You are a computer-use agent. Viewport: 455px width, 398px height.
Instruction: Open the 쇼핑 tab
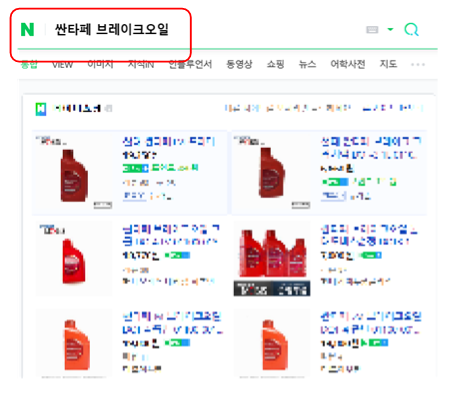pyautogui.click(x=275, y=64)
